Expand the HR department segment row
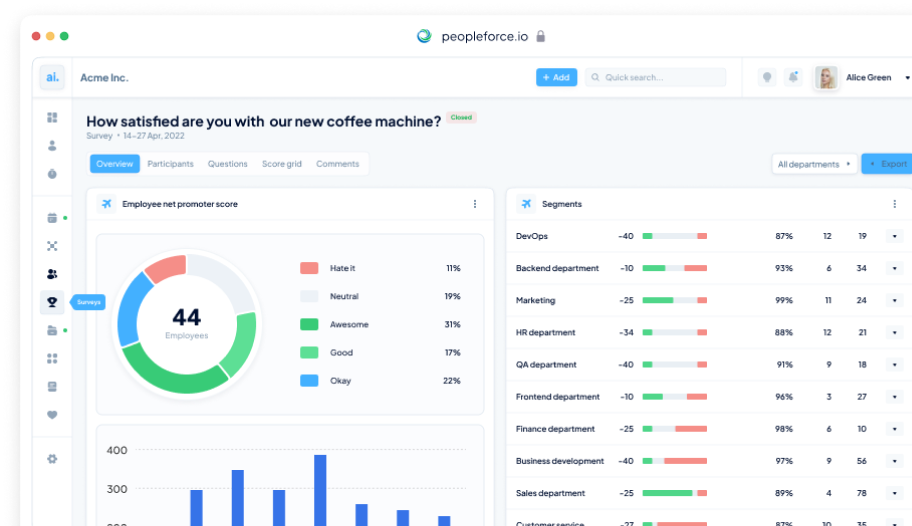The width and height of the screenshot is (912, 526). point(895,332)
